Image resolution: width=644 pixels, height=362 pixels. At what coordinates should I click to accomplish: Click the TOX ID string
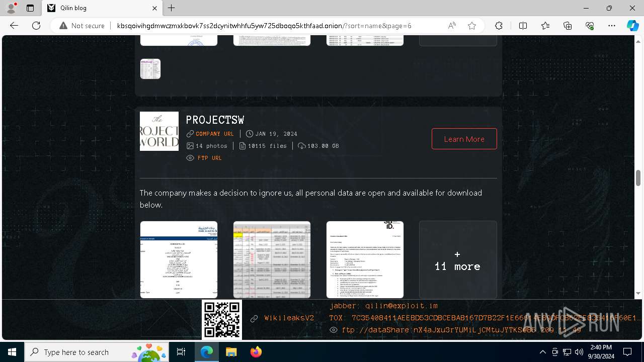pyautogui.click(x=486, y=318)
